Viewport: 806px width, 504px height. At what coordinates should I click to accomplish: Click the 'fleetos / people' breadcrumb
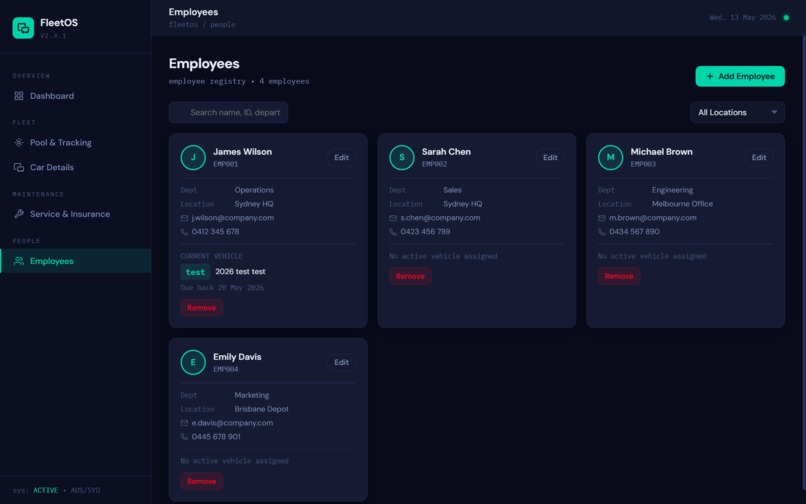tap(202, 24)
